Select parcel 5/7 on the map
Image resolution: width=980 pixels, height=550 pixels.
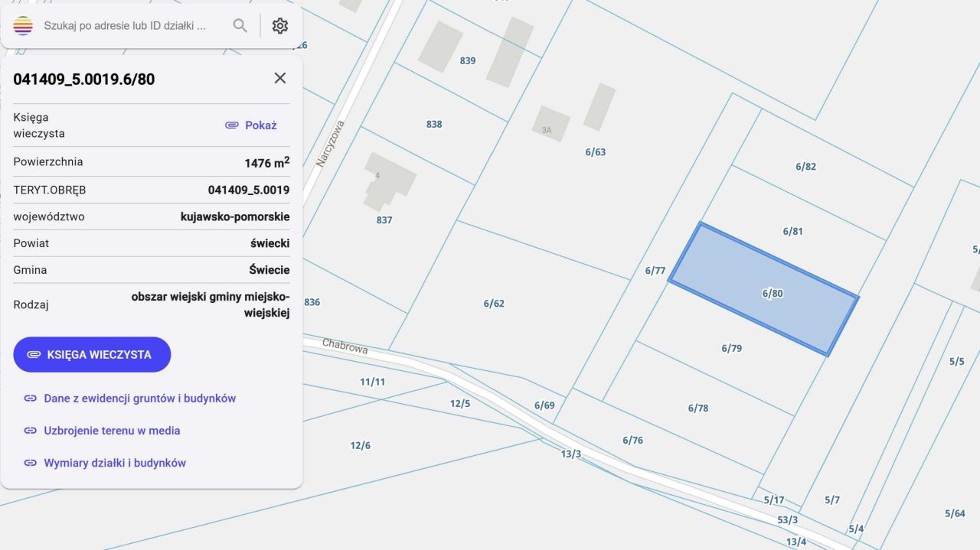(x=832, y=500)
